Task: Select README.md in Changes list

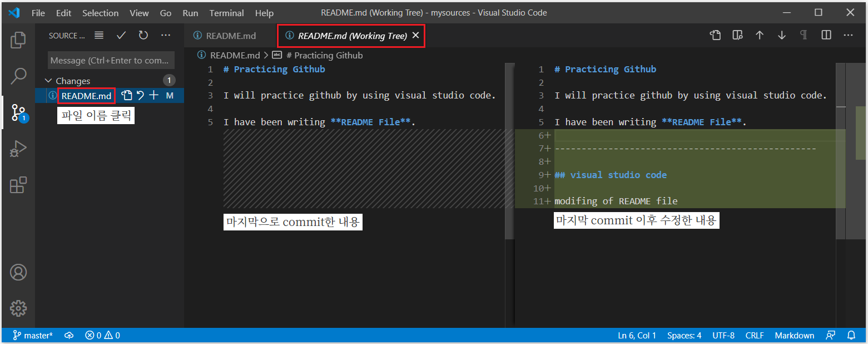Action: click(86, 96)
